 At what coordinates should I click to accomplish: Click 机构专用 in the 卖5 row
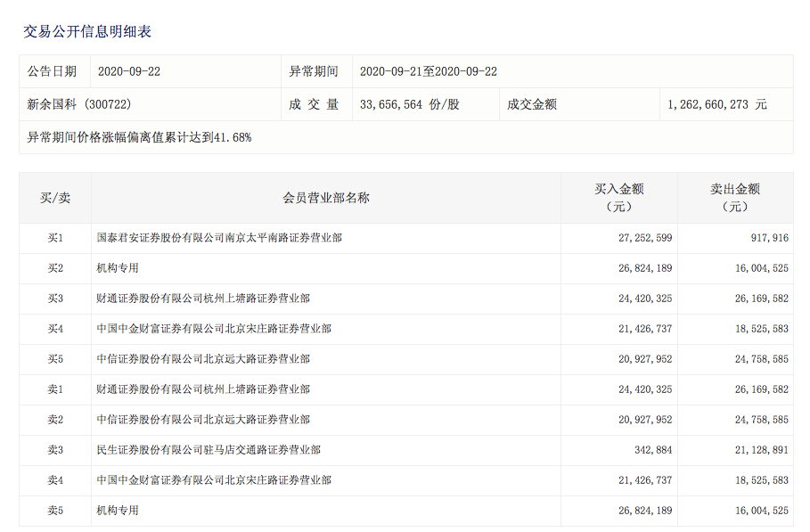point(118,511)
